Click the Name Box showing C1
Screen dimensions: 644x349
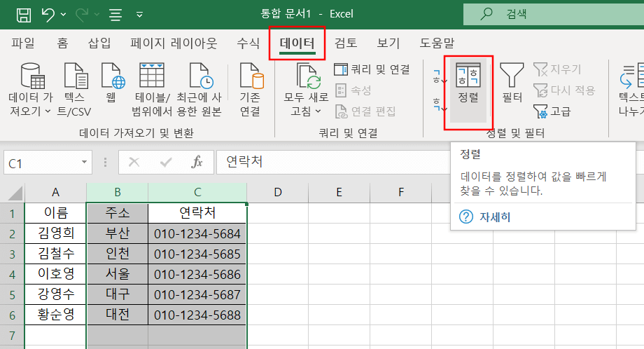tap(42, 163)
